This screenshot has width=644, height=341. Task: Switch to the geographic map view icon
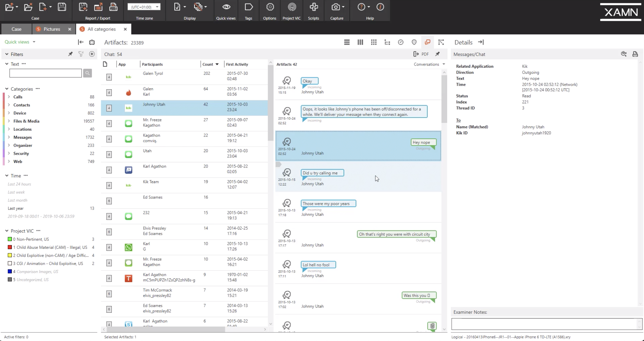click(414, 42)
